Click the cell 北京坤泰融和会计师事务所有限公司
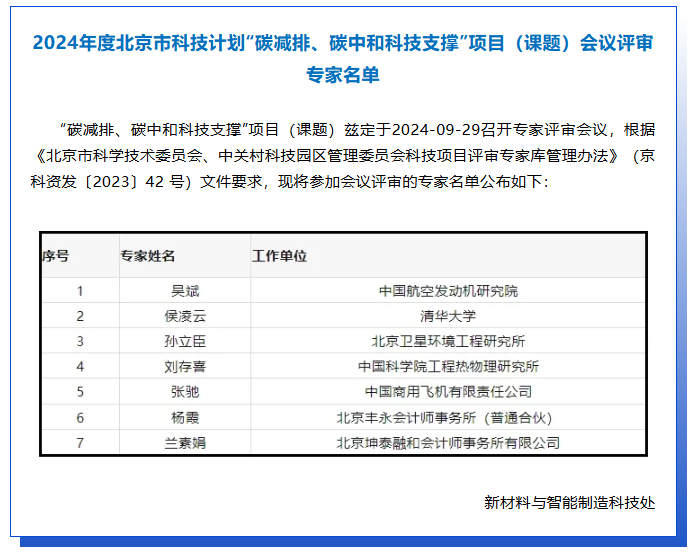This screenshot has width=697, height=557. tap(448, 443)
